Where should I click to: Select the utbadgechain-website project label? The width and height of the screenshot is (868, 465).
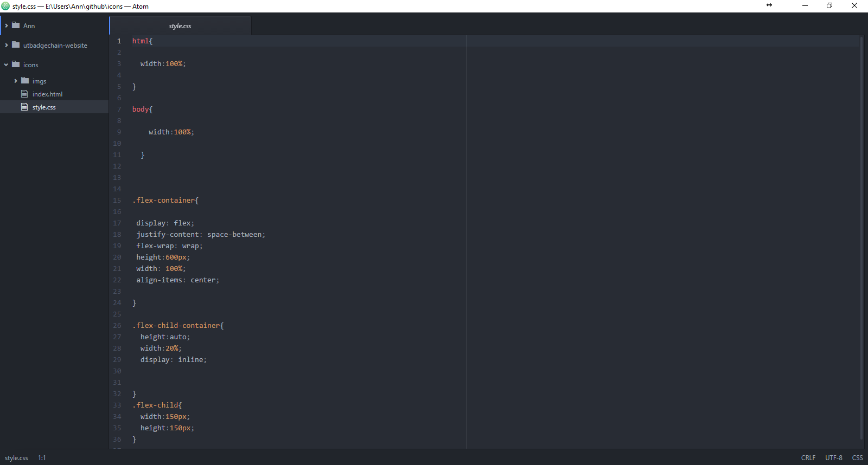(55, 46)
